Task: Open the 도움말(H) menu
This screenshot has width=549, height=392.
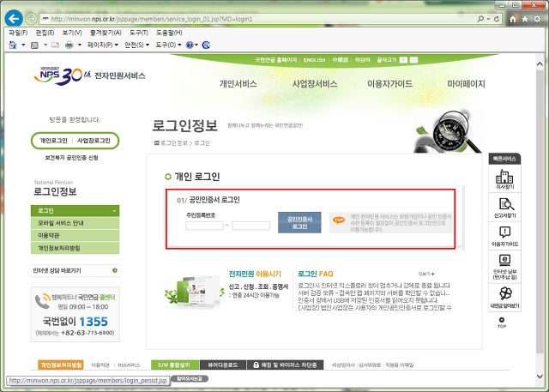Action: coord(169,33)
